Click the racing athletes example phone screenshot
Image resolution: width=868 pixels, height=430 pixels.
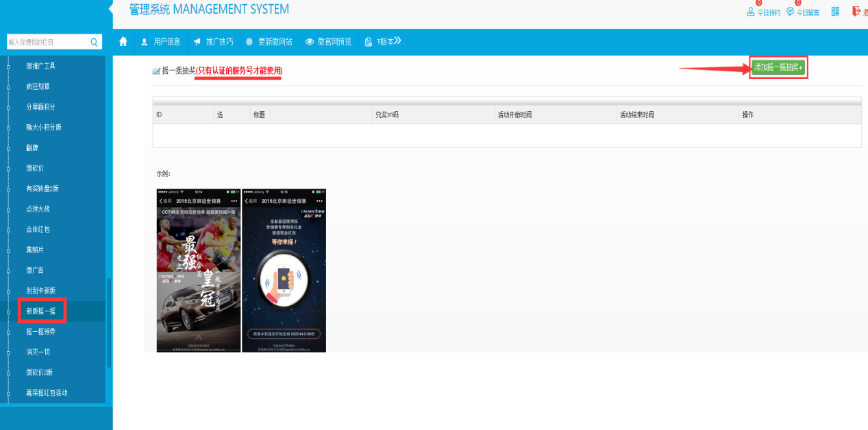click(x=198, y=270)
